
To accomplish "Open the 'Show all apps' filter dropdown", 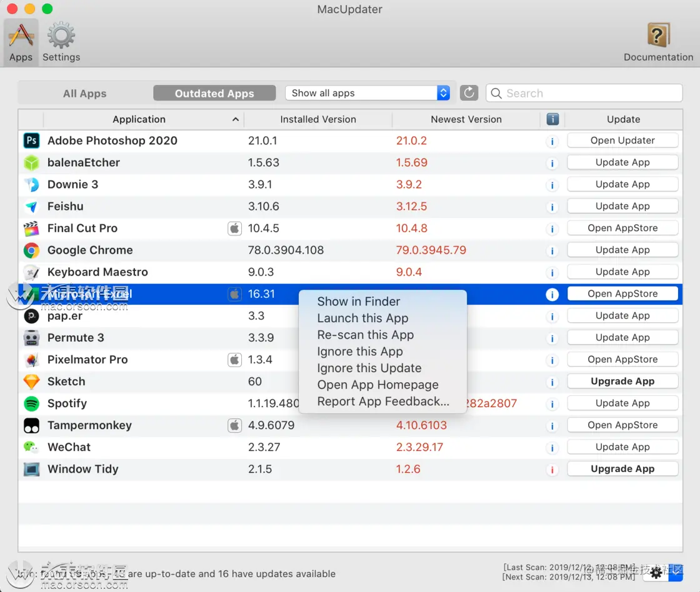I will pos(367,93).
